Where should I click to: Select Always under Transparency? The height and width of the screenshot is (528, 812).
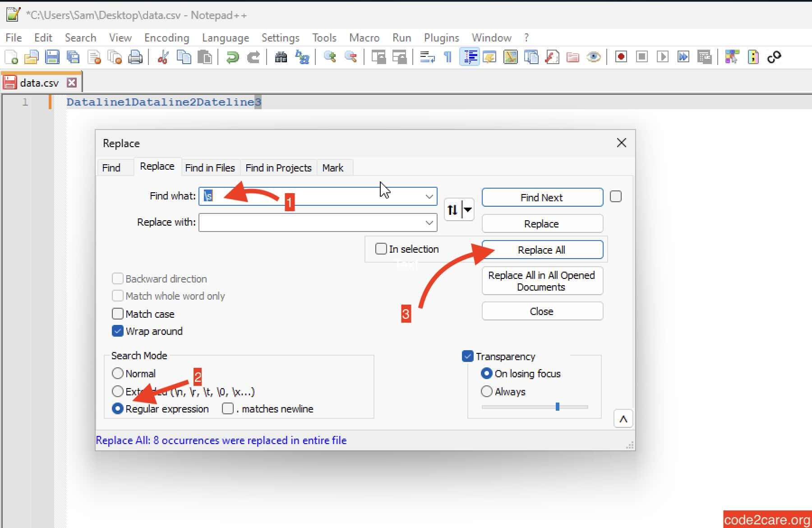tap(486, 391)
